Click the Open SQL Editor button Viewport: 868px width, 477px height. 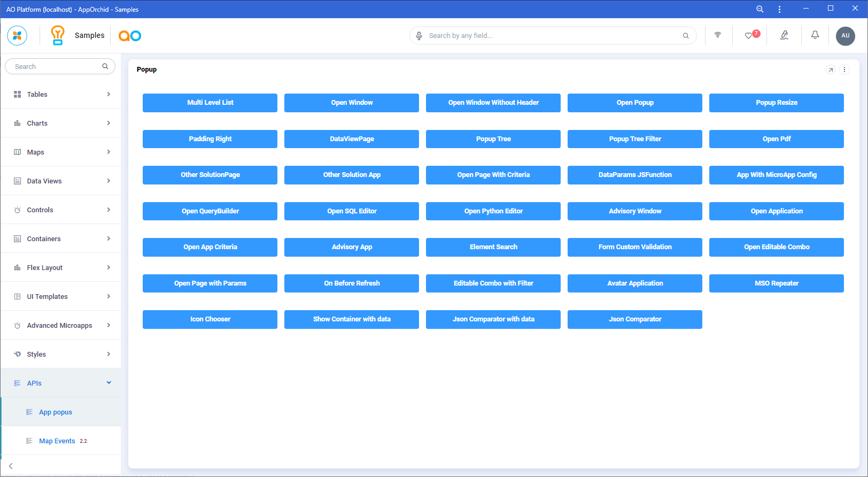coord(352,211)
